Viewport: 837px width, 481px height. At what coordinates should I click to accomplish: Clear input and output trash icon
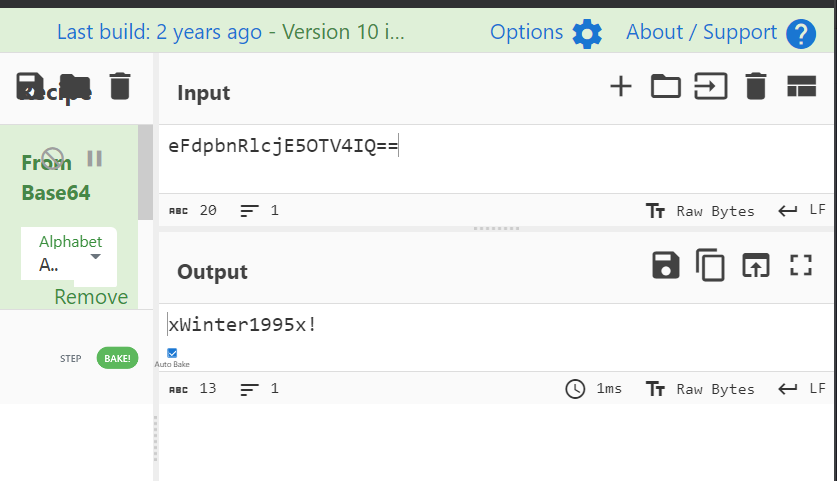coord(756,87)
